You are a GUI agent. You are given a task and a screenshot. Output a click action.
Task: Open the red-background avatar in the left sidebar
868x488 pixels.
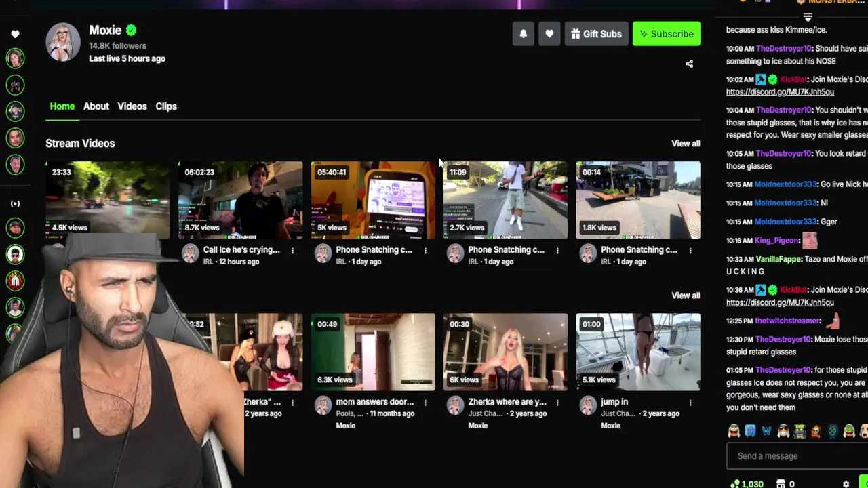(x=15, y=281)
